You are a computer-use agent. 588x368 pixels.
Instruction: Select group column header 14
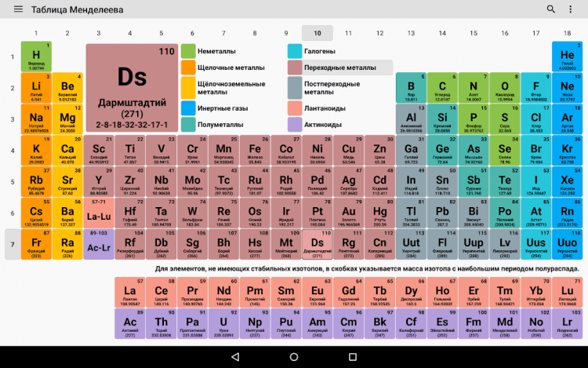pyautogui.click(x=442, y=33)
